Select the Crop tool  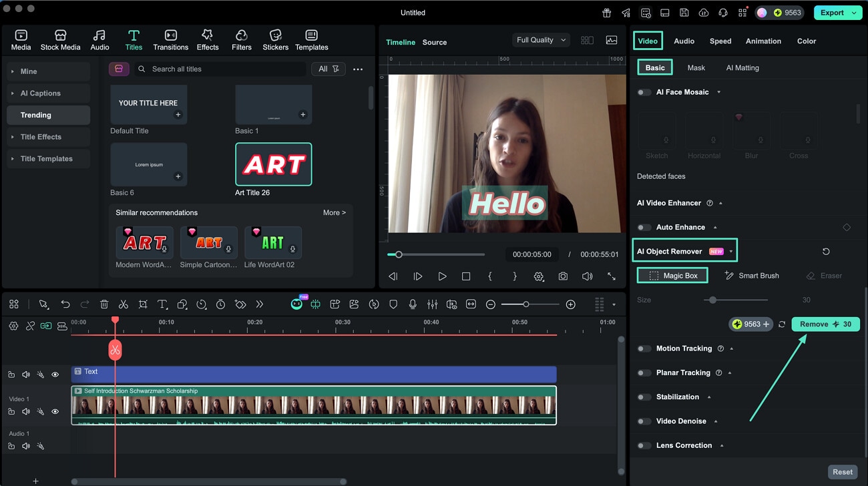(142, 304)
